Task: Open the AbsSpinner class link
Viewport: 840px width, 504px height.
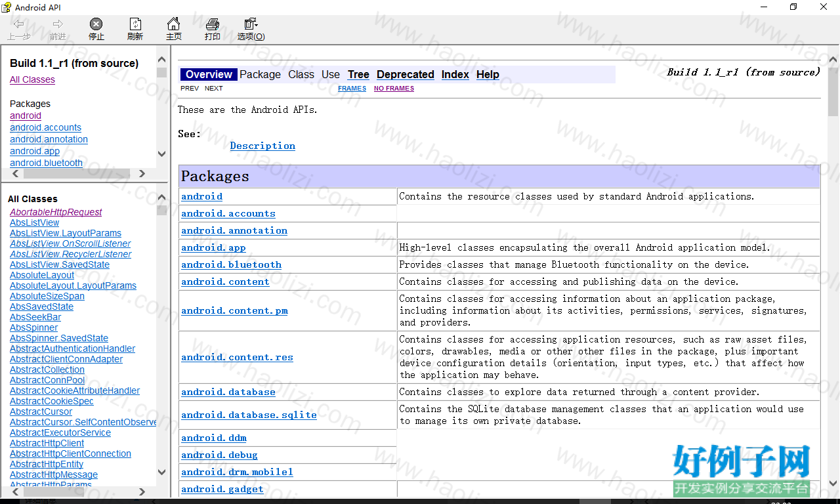Action: click(33, 327)
